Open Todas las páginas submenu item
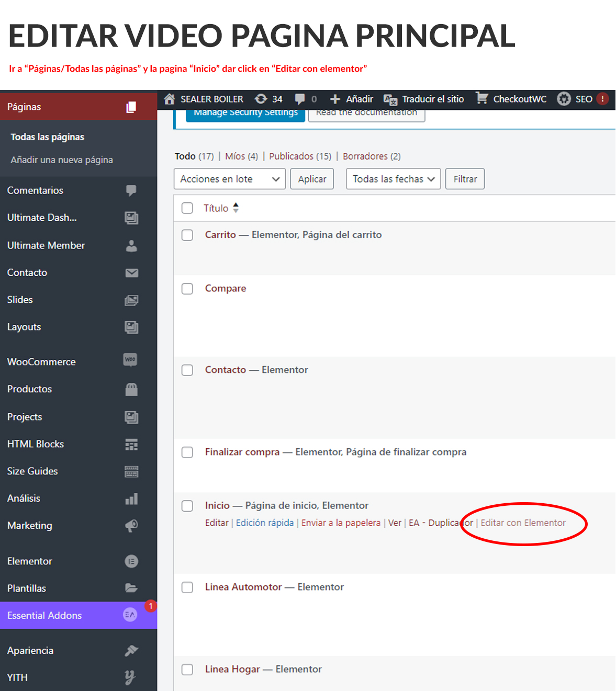This screenshot has height=691, width=616. [x=48, y=137]
